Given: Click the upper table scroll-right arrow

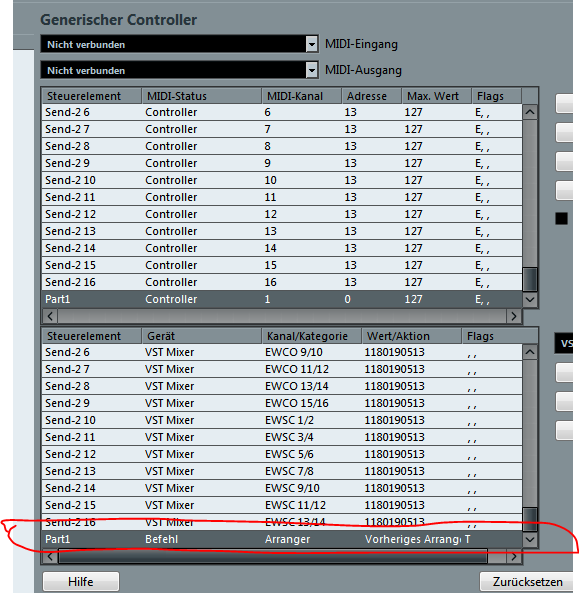Looking at the screenshot, I should (514, 316).
